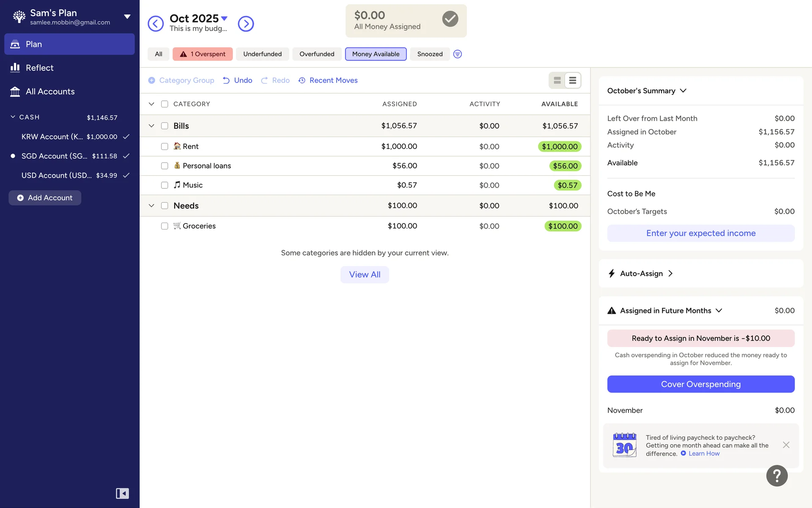Open Recent Moves history
Screen dimensions: 812x508
[x=328, y=80]
